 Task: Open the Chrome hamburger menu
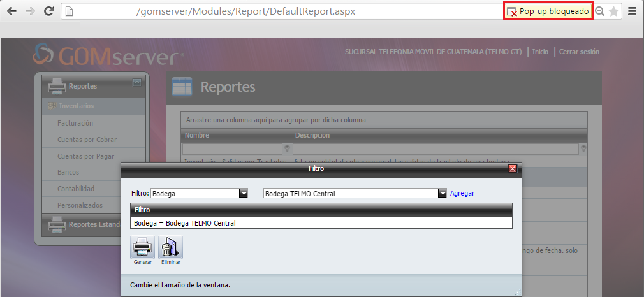tap(632, 11)
